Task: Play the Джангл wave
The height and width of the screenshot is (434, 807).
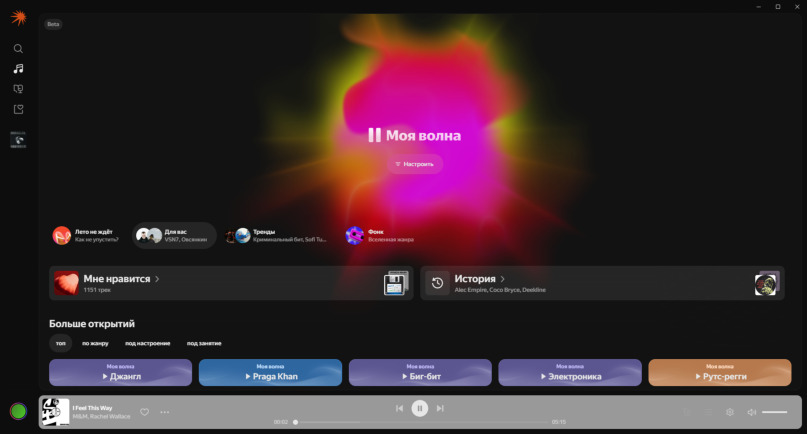Action: click(120, 372)
